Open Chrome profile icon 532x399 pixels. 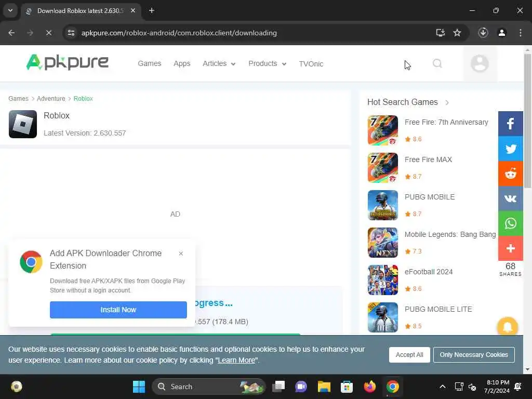click(x=502, y=33)
